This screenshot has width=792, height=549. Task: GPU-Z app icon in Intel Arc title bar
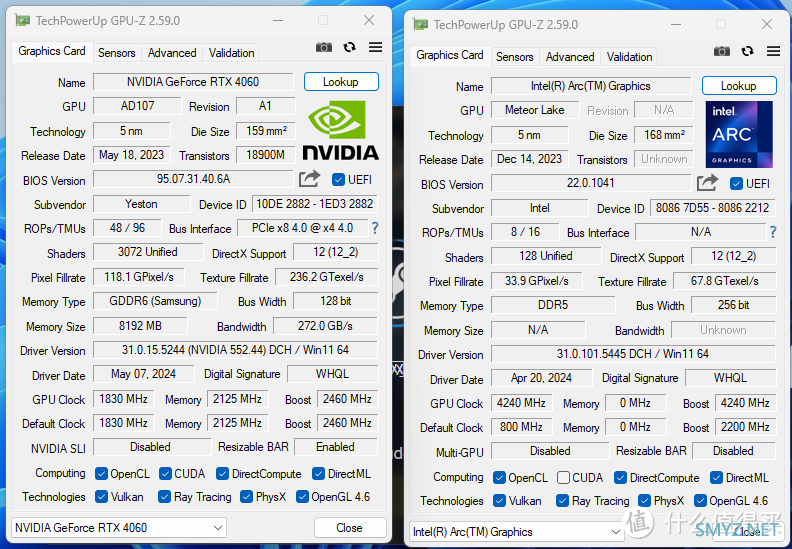point(420,24)
